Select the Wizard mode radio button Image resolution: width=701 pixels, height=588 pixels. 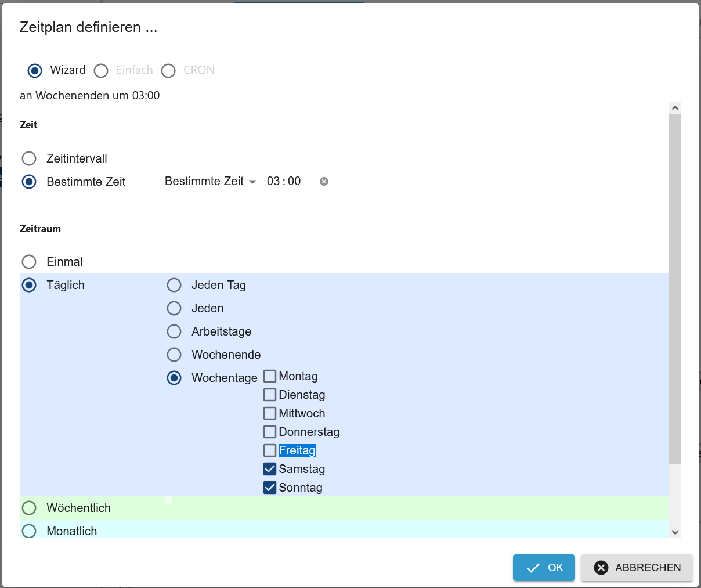tap(35, 71)
